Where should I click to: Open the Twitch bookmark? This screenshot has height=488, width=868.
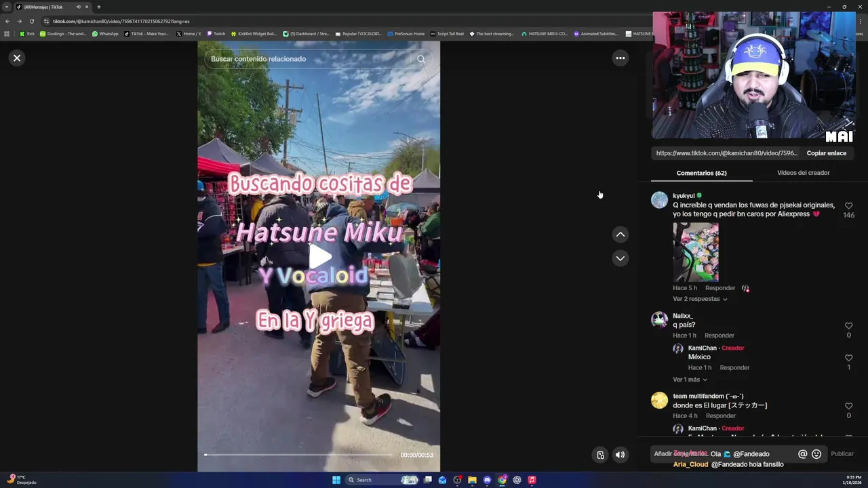(x=216, y=33)
